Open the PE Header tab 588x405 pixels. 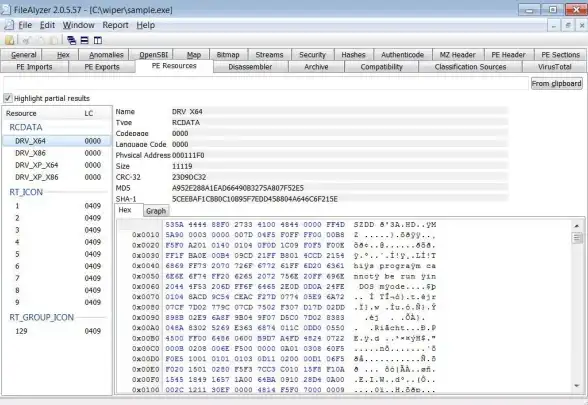[x=509, y=55]
